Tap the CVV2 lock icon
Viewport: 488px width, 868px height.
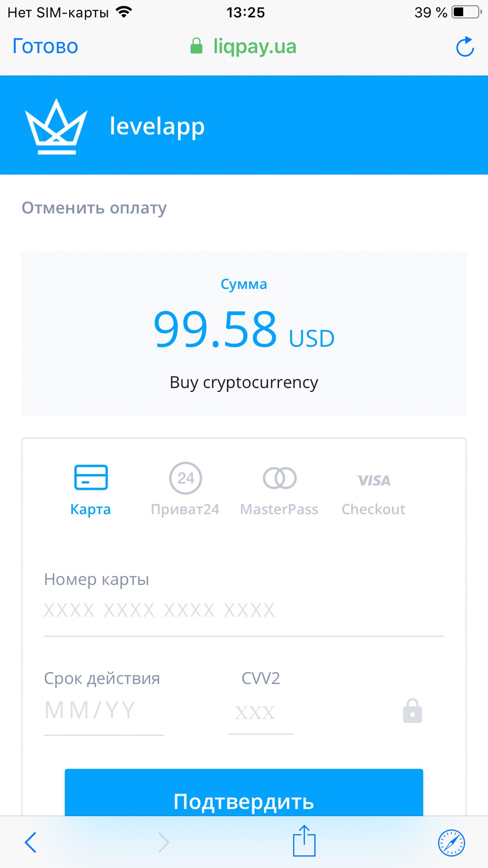412,711
